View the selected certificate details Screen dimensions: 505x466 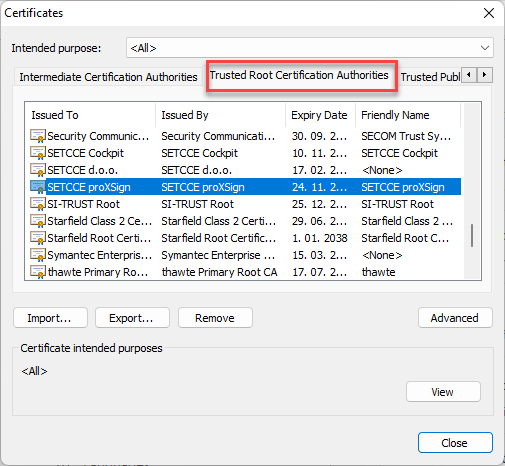pos(443,392)
